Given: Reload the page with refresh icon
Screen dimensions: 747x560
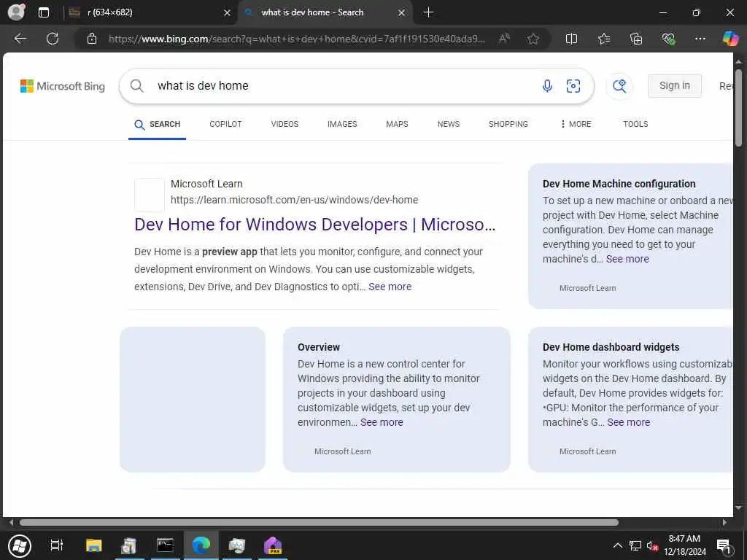Looking at the screenshot, I should point(53,39).
